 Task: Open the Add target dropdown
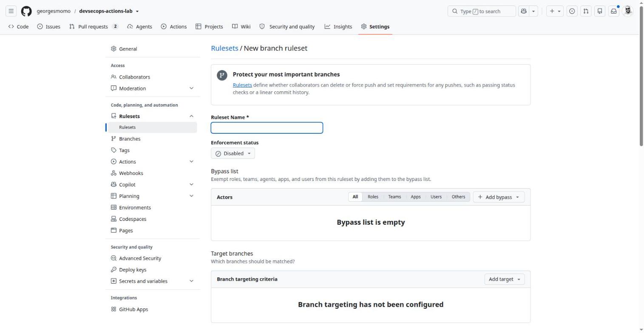(504, 279)
